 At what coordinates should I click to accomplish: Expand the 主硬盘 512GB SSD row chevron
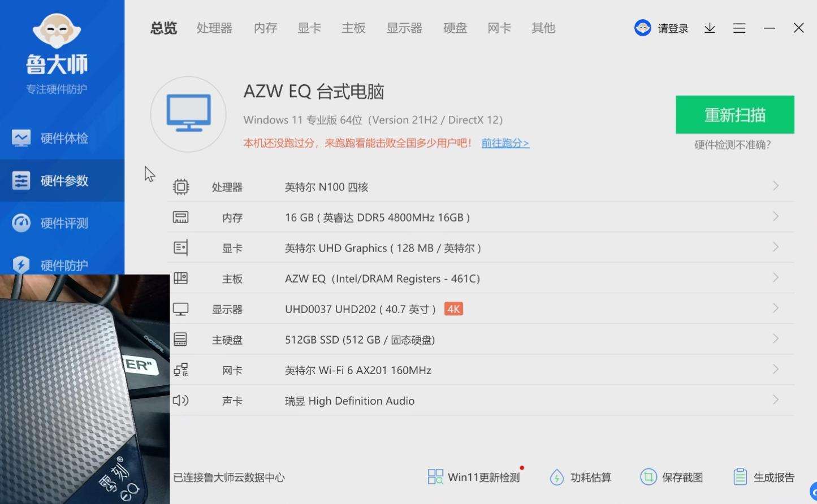click(776, 338)
